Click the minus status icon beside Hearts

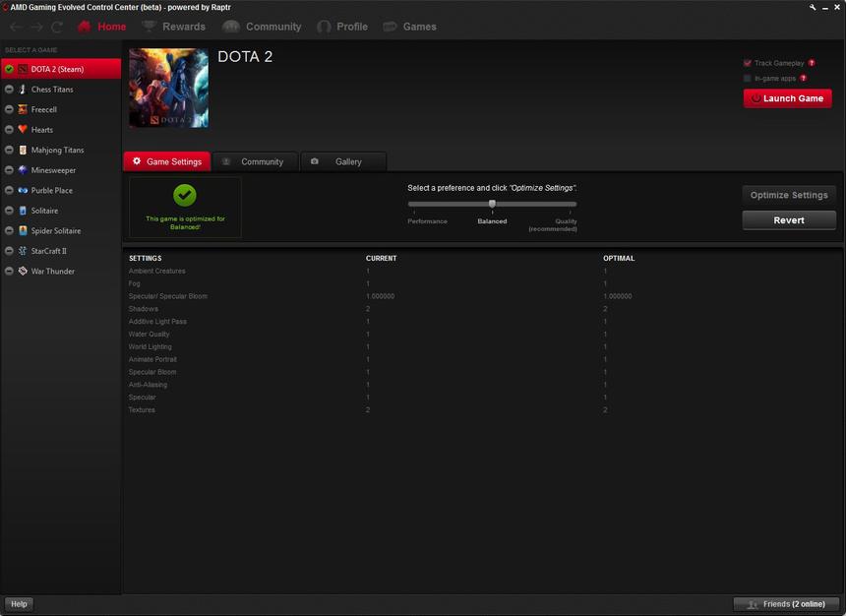point(9,130)
